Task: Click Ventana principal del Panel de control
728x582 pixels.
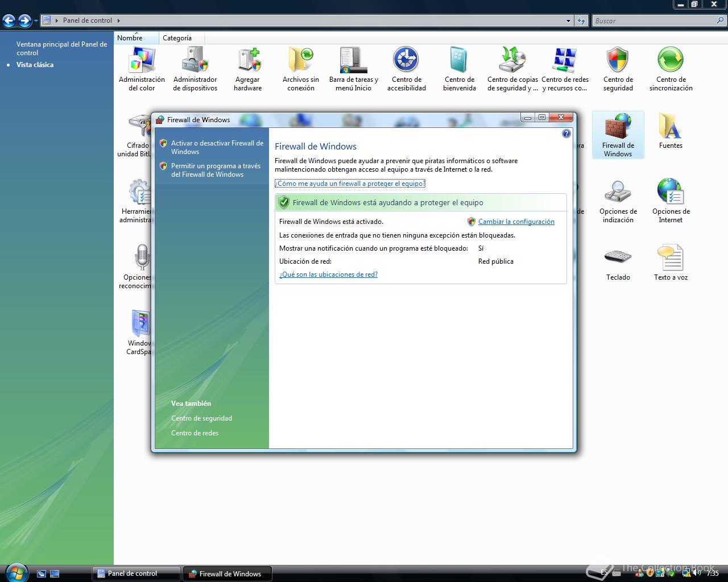Action: [61, 48]
